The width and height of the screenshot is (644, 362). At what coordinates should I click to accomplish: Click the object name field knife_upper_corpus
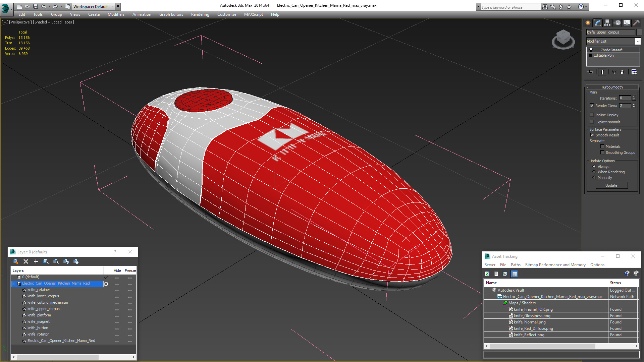(610, 32)
